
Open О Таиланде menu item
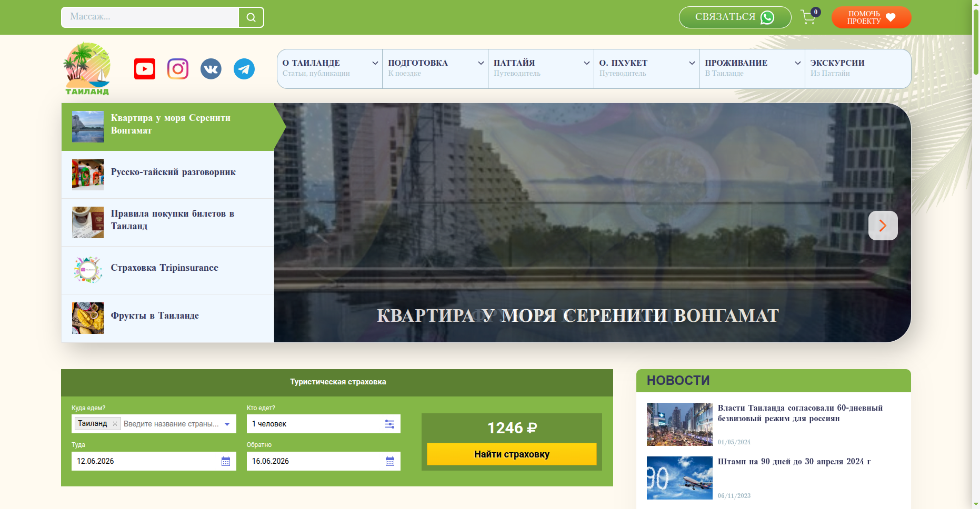click(330, 69)
